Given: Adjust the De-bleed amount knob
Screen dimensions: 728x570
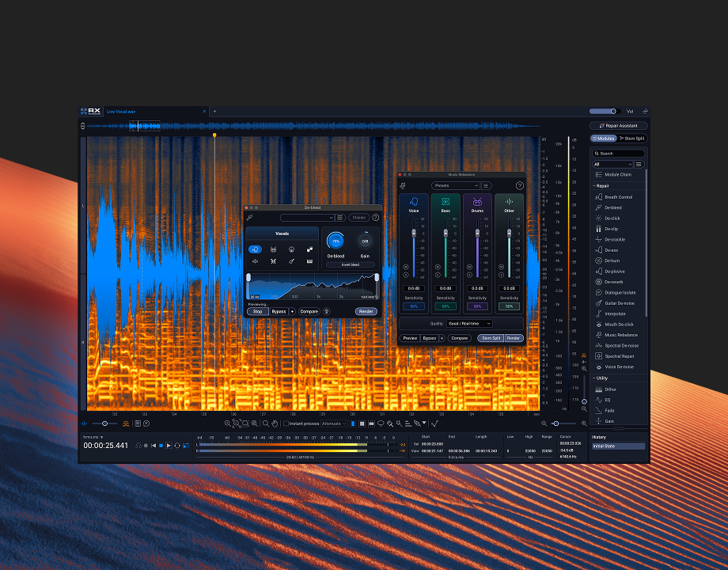Looking at the screenshot, I should 336,241.
